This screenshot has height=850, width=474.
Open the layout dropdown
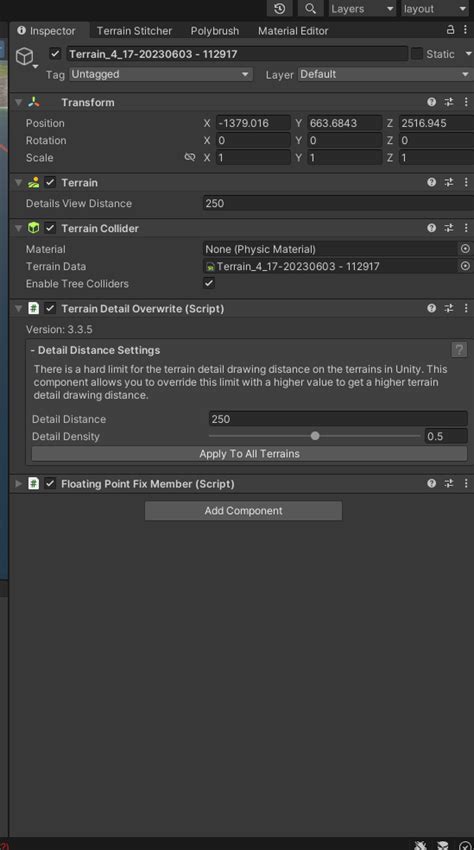(434, 9)
